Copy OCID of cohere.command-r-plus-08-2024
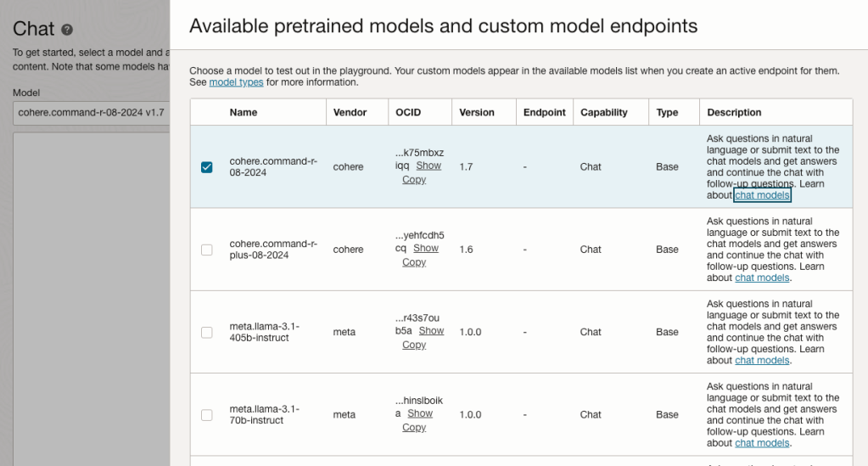The image size is (868, 466). coord(414,262)
